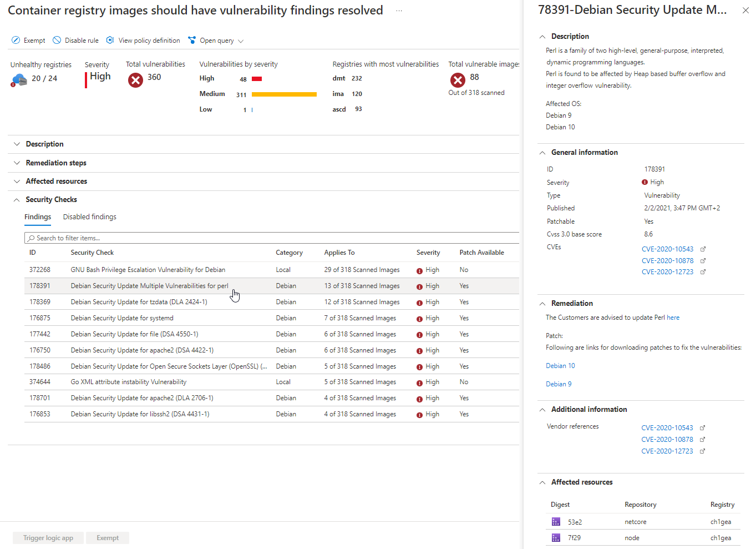The width and height of the screenshot is (756, 549).
Task: Click the Disable rule icon
Action: tap(57, 41)
